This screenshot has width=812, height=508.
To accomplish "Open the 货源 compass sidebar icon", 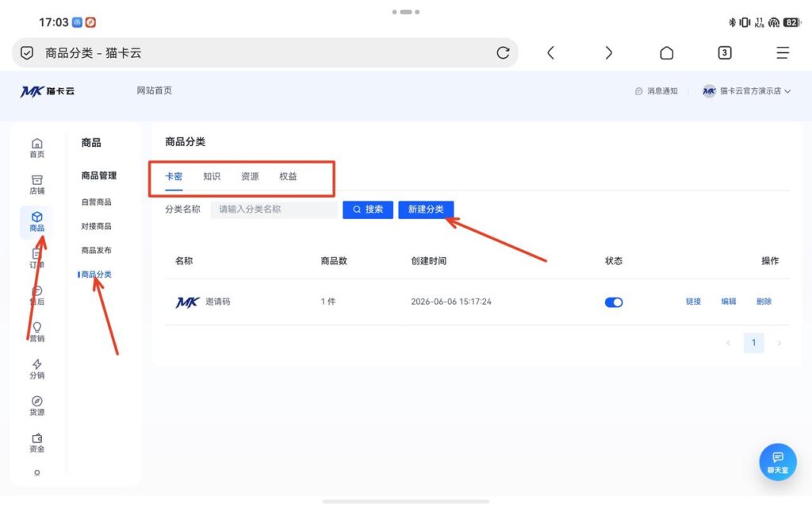I will (36, 406).
